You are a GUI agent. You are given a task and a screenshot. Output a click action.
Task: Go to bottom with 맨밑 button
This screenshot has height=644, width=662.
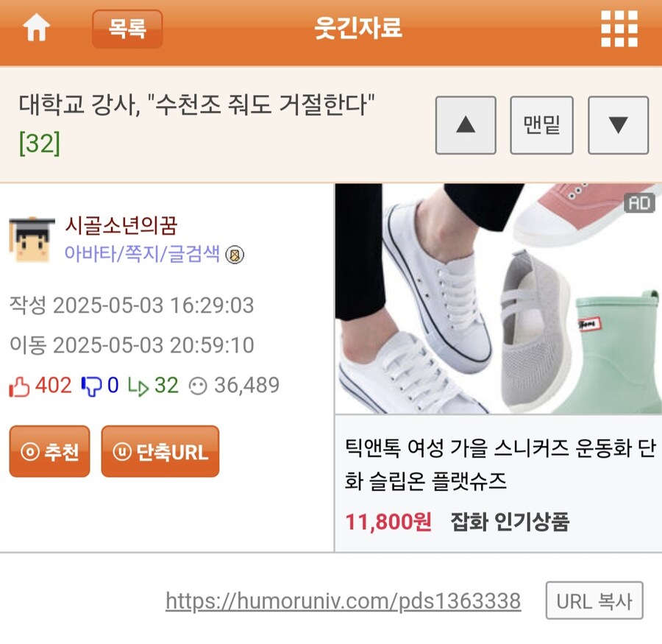coord(541,125)
